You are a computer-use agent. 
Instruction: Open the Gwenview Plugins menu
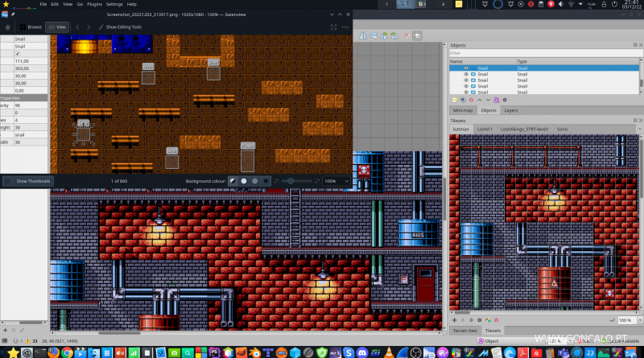click(94, 4)
